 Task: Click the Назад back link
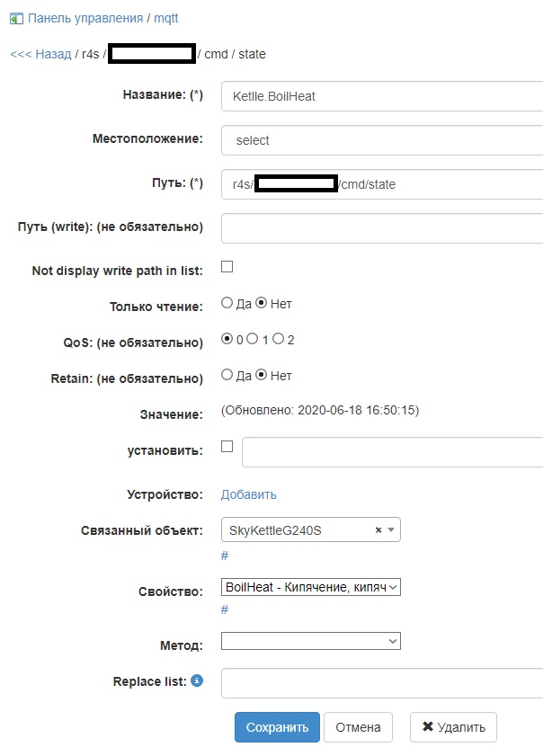(40, 54)
